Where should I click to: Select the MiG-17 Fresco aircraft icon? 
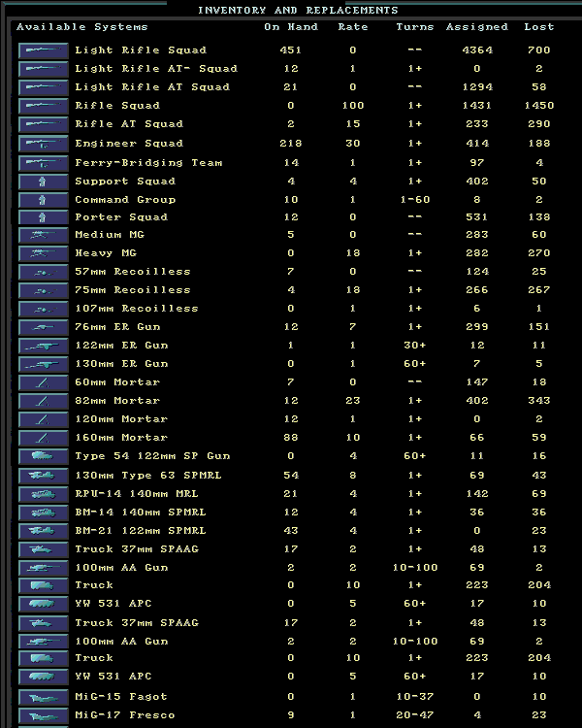click(x=44, y=715)
